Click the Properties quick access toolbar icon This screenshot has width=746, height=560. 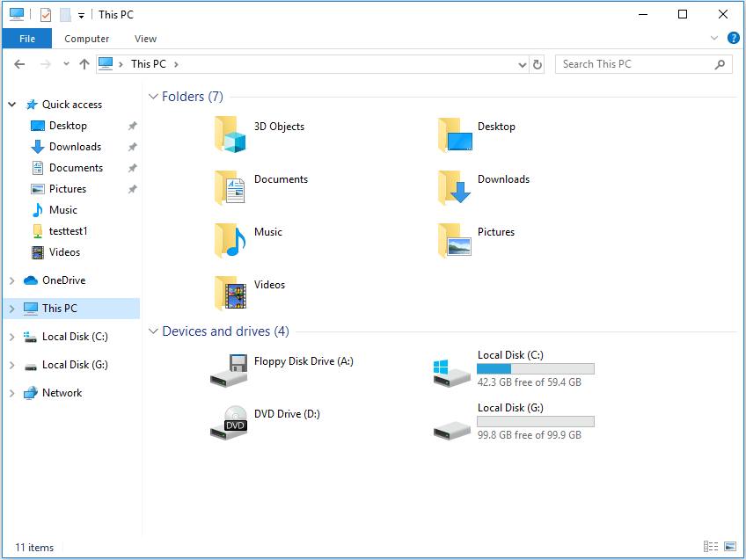pos(46,15)
